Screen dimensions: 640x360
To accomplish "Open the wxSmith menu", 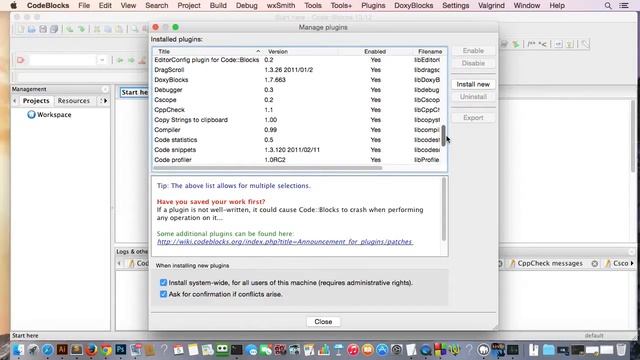I will (281, 6).
